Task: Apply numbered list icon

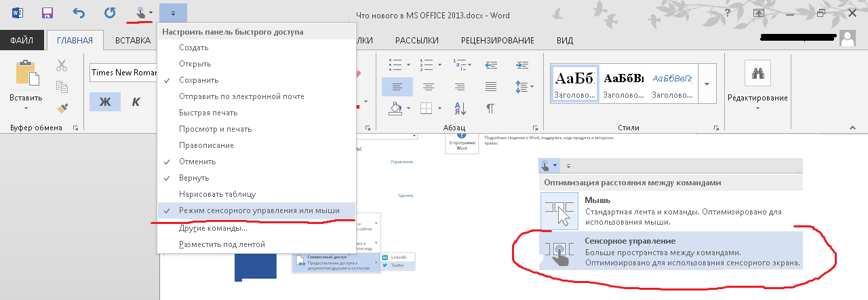Action: [427, 64]
